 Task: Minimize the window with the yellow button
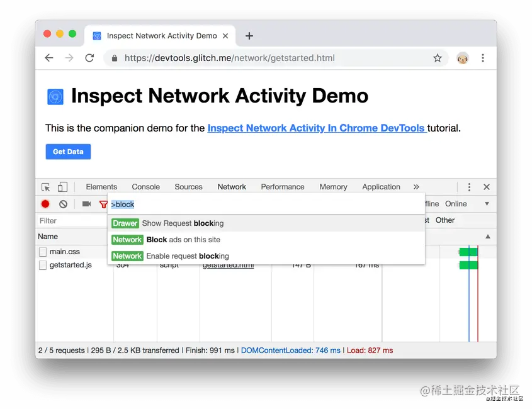[60, 33]
